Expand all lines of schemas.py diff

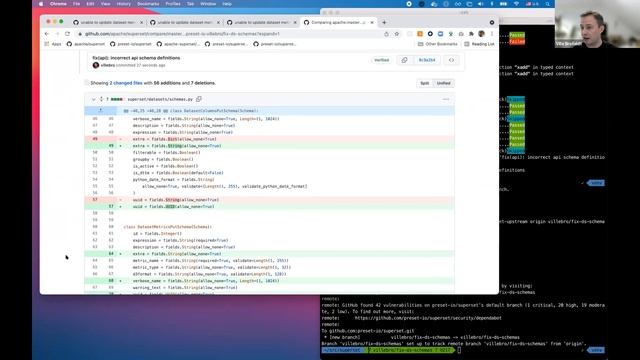101,99
